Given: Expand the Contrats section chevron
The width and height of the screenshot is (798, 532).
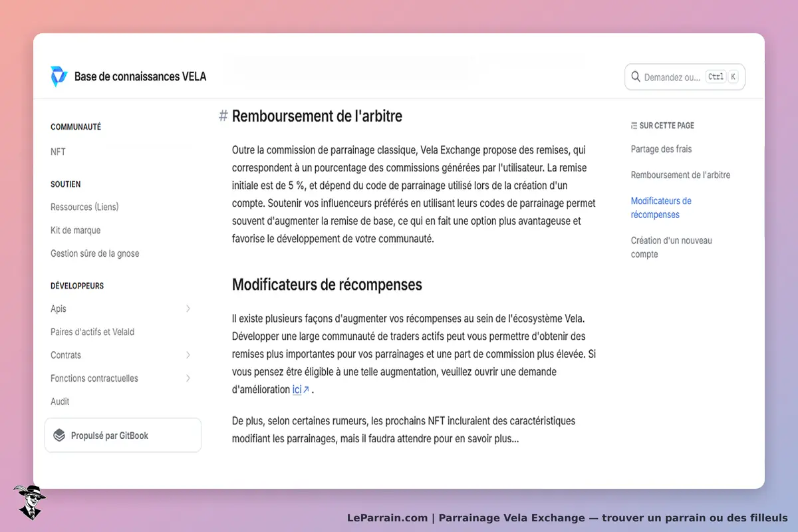Looking at the screenshot, I should tap(188, 355).
